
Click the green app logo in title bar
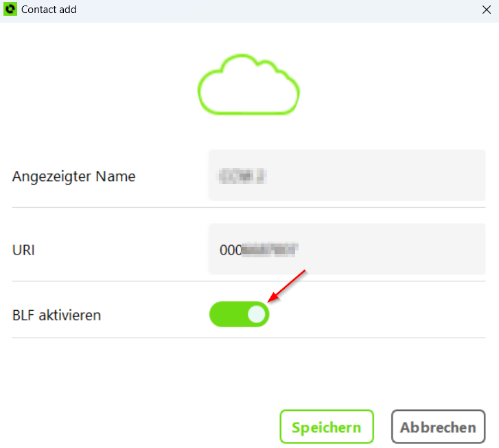pyautogui.click(x=10, y=9)
